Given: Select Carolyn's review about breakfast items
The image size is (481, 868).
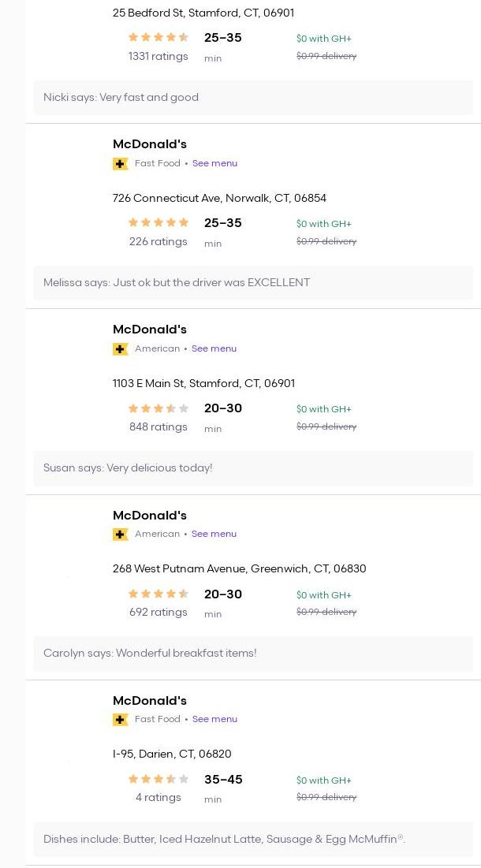Looking at the screenshot, I should pyautogui.click(x=150, y=654).
